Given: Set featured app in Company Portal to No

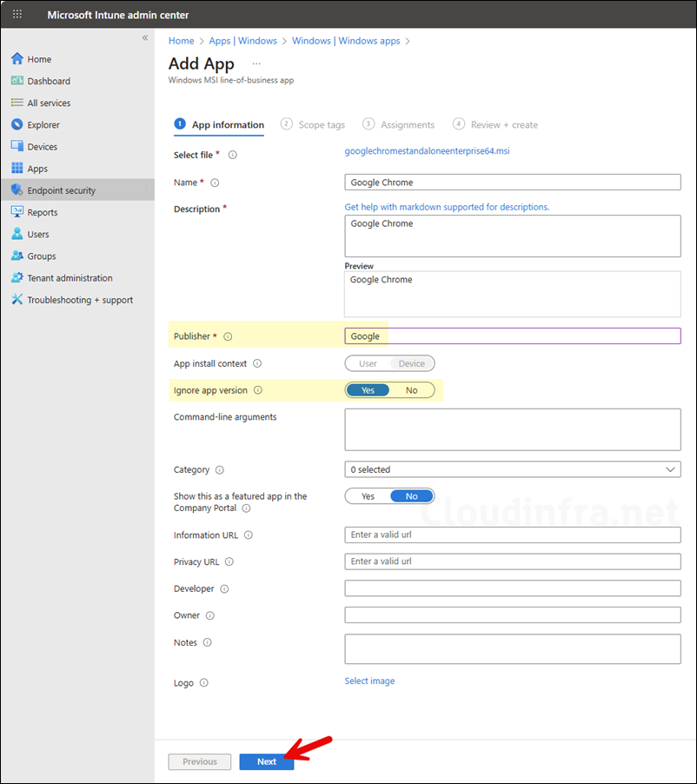Looking at the screenshot, I should coord(411,496).
